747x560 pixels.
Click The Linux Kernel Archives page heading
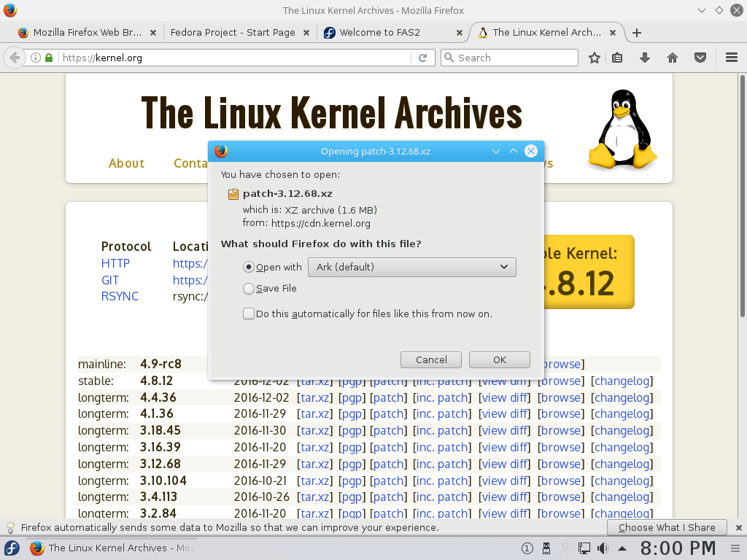pos(332,113)
